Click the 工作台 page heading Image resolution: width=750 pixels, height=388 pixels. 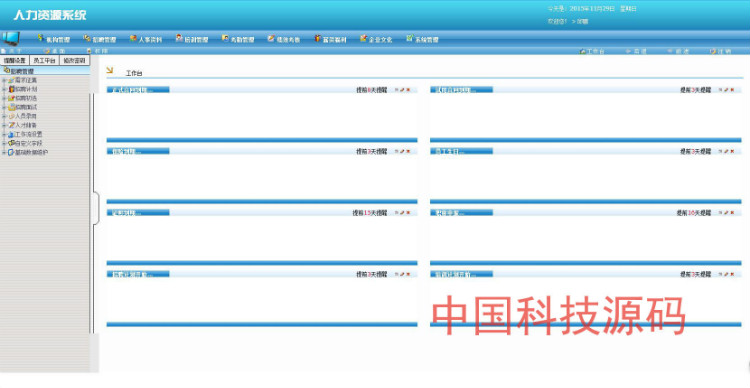pos(134,73)
